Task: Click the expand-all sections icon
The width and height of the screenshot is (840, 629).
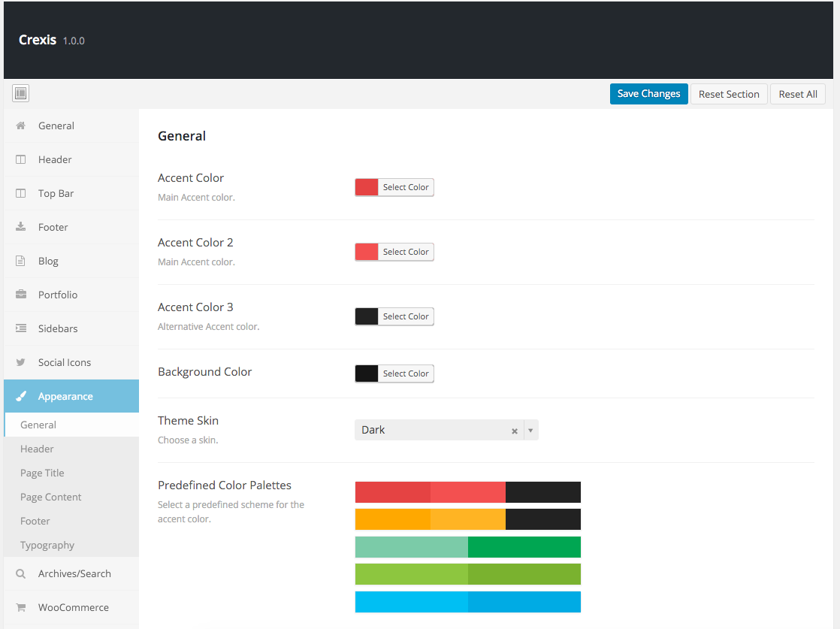Action: pyautogui.click(x=20, y=93)
